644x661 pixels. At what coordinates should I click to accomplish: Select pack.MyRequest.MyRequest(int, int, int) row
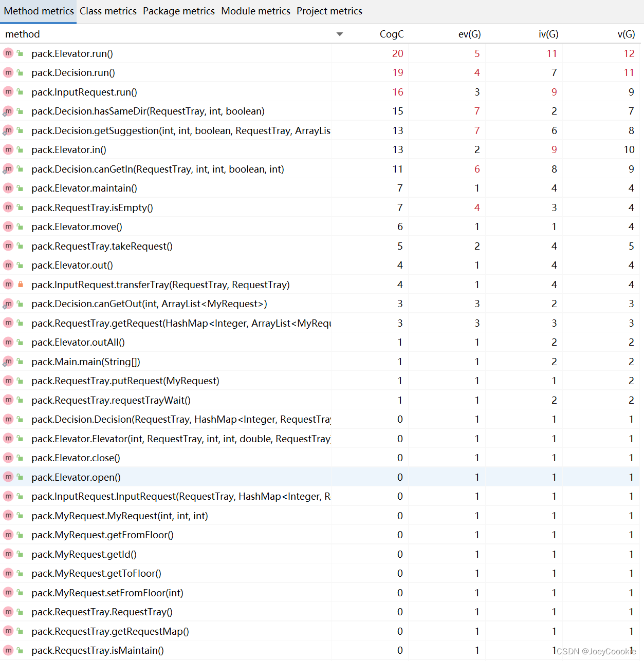(x=120, y=516)
